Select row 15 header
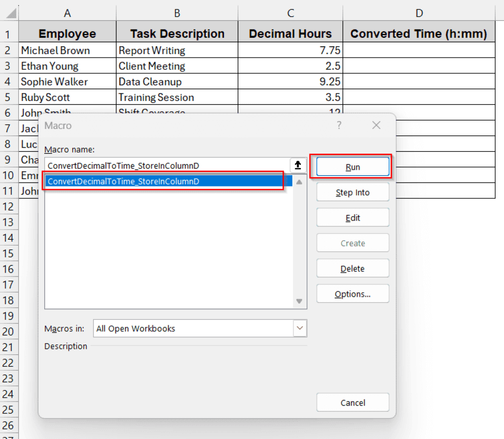The image size is (504, 439). [x=9, y=253]
